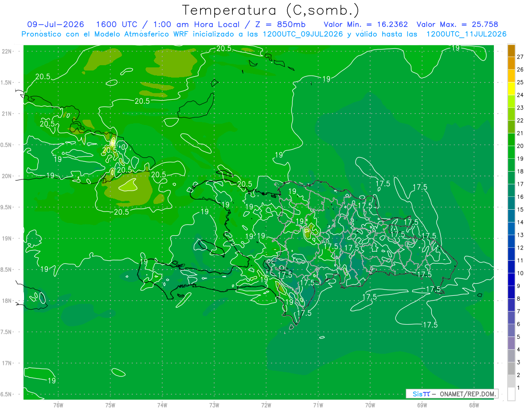The image size is (532, 411).
Task: Click the '21N' latitude axis label
Action: tap(7, 114)
